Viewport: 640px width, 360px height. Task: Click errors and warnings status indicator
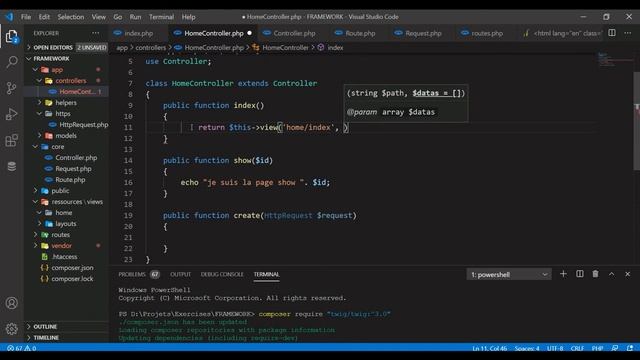coord(22,348)
